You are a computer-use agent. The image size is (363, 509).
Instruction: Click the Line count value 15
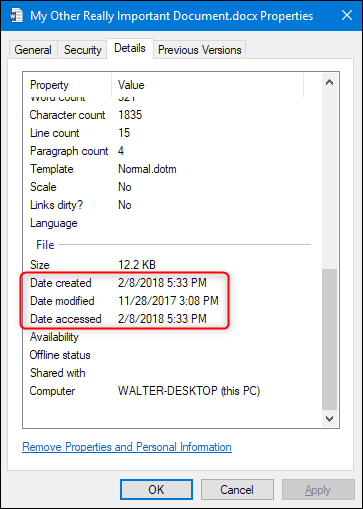[x=124, y=133]
